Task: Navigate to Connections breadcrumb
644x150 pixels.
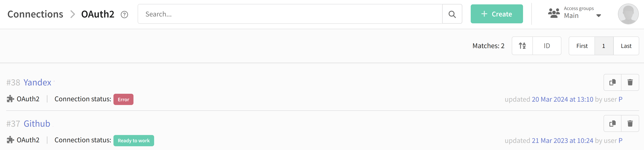Action: point(35,14)
